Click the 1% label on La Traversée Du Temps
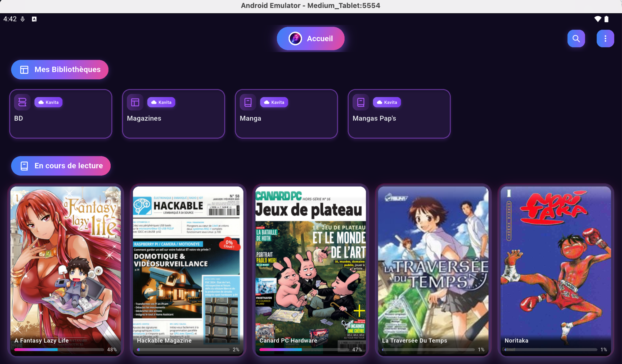Screen dimensions: 622x364 point(481,350)
